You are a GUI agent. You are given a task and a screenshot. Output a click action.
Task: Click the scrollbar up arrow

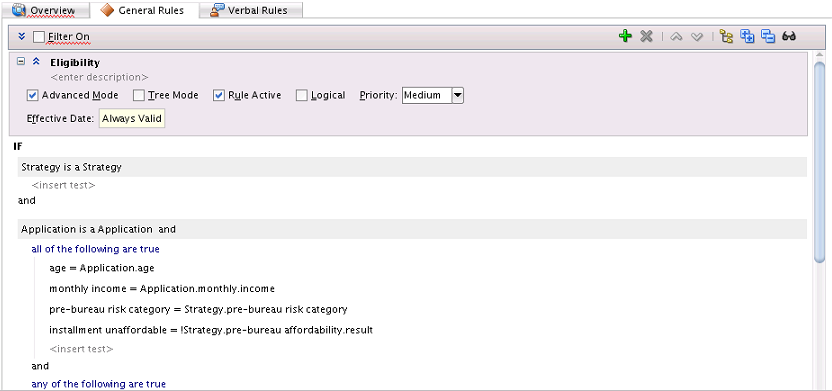pos(820,56)
